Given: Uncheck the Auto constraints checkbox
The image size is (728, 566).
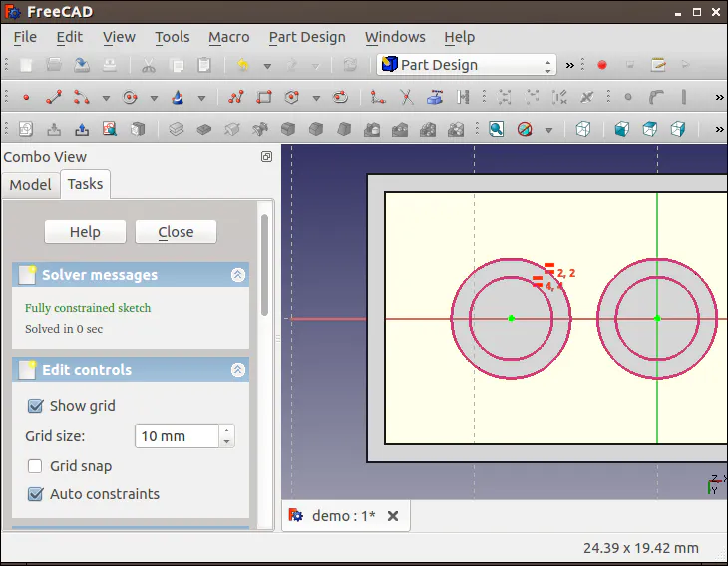Looking at the screenshot, I should tap(36, 494).
